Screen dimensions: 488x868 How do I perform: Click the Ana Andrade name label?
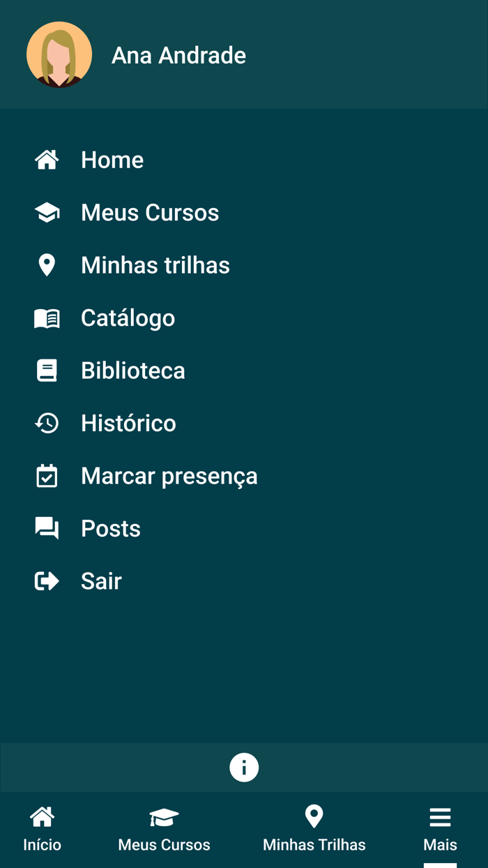coord(178,56)
